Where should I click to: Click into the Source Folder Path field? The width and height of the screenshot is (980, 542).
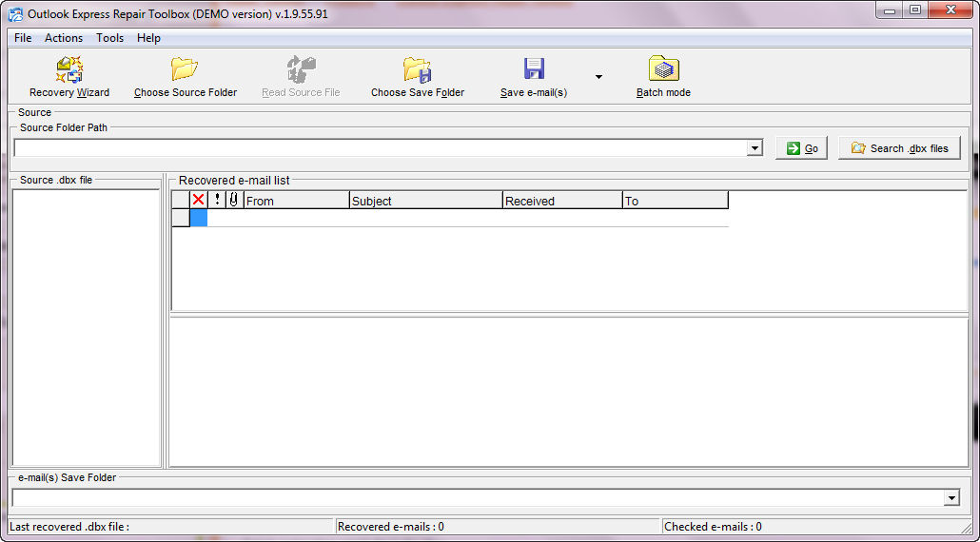click(381, 148)
